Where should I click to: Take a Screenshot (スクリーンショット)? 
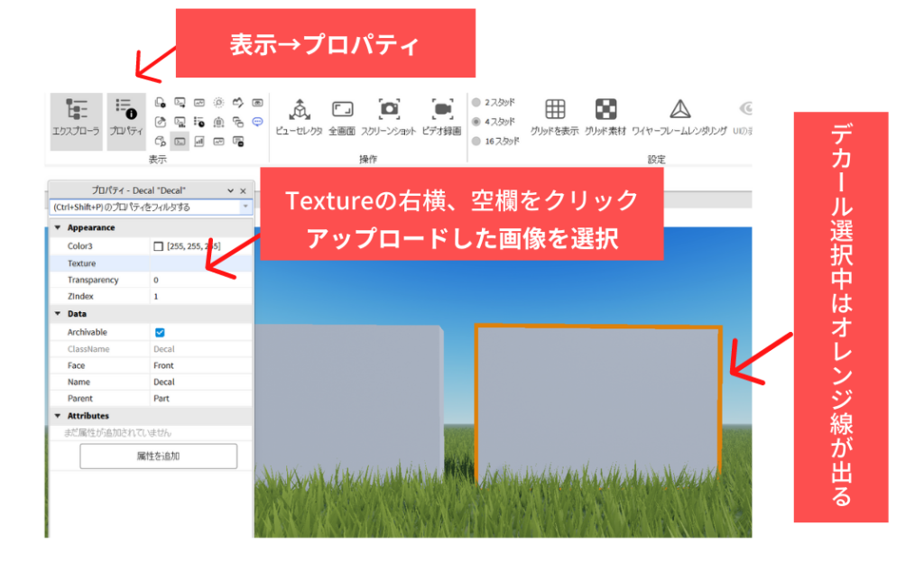point(389,116)
